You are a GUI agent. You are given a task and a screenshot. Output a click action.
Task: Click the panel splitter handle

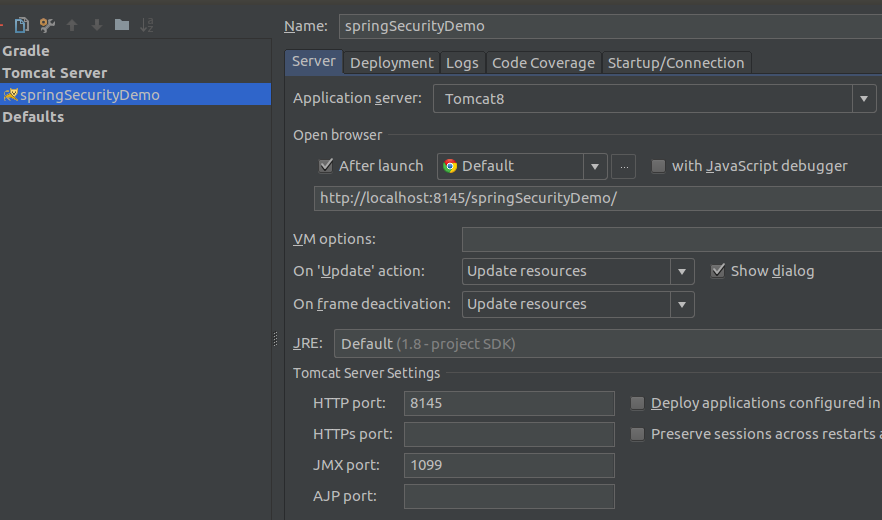[x=275, y=339]
